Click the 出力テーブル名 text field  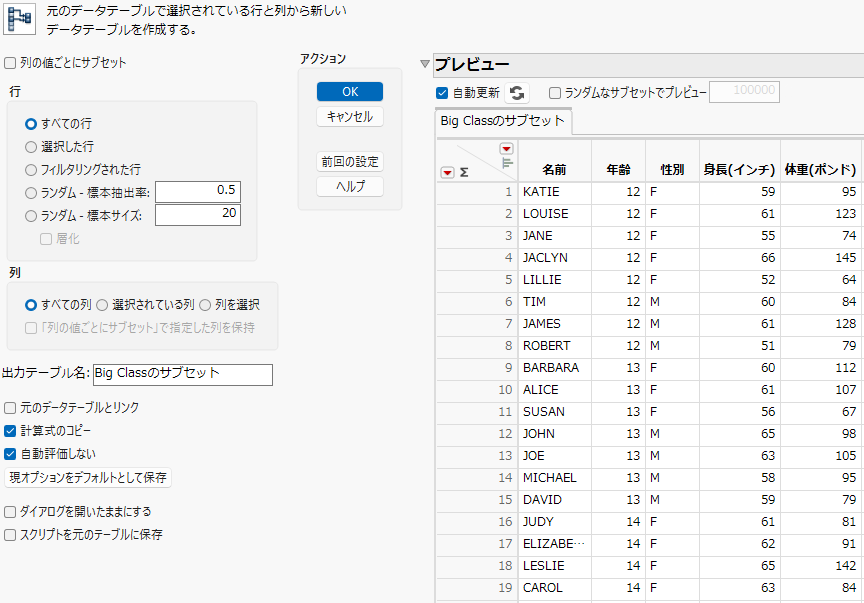[183, 375]
